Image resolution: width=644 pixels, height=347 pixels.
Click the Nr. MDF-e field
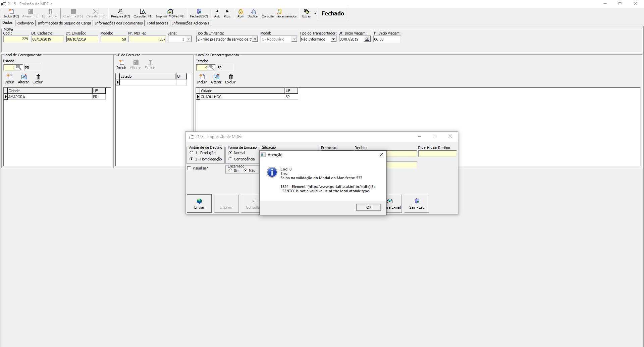tap(147, 39)
